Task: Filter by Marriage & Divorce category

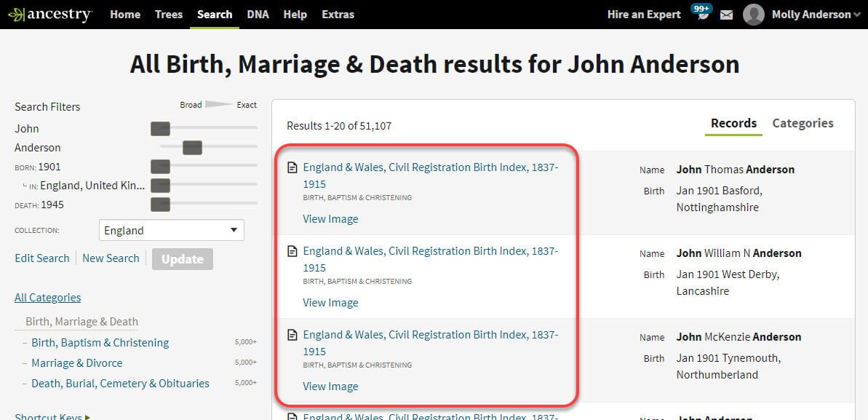Action: 77,363
